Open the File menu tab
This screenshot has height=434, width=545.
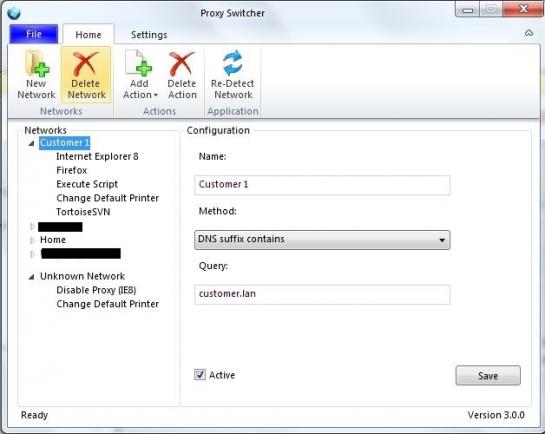(34, 34)
